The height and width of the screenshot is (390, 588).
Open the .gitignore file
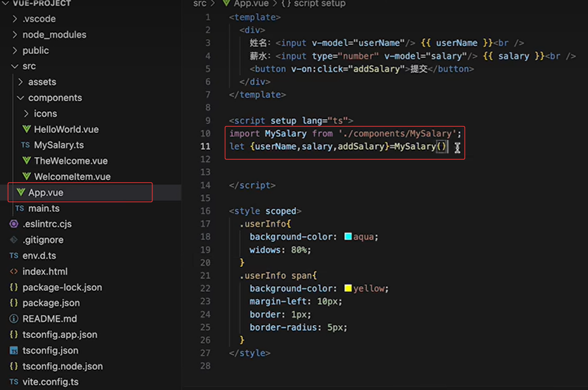(43, 240)
